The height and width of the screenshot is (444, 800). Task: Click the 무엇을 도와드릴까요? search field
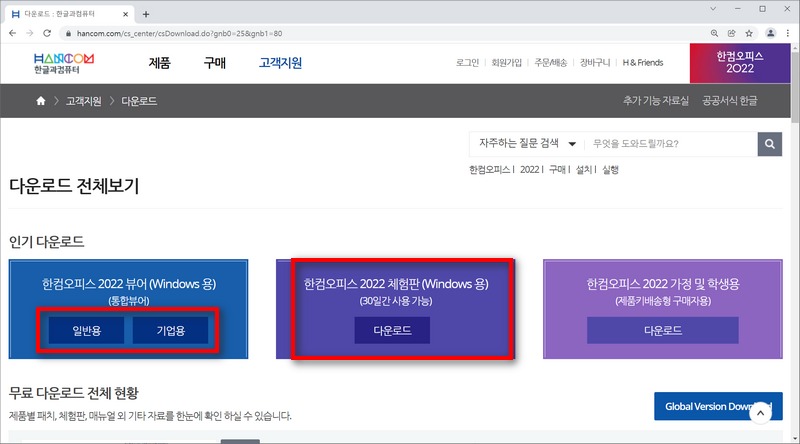pos(671,144)
